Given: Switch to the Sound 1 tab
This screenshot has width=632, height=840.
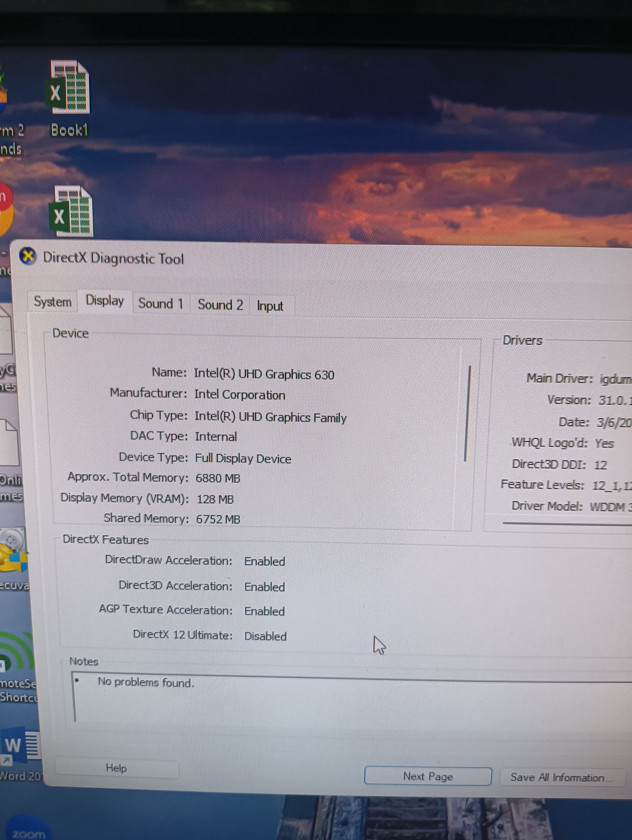Looking at the screenshot, I should 160,303.
